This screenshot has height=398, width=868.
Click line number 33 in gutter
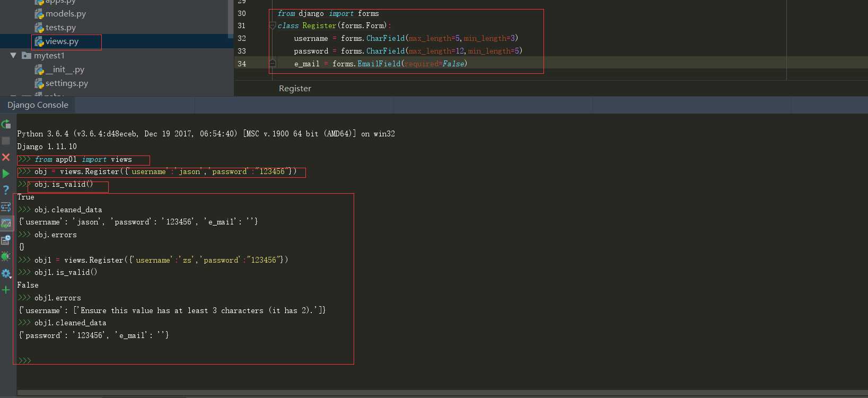242,51
